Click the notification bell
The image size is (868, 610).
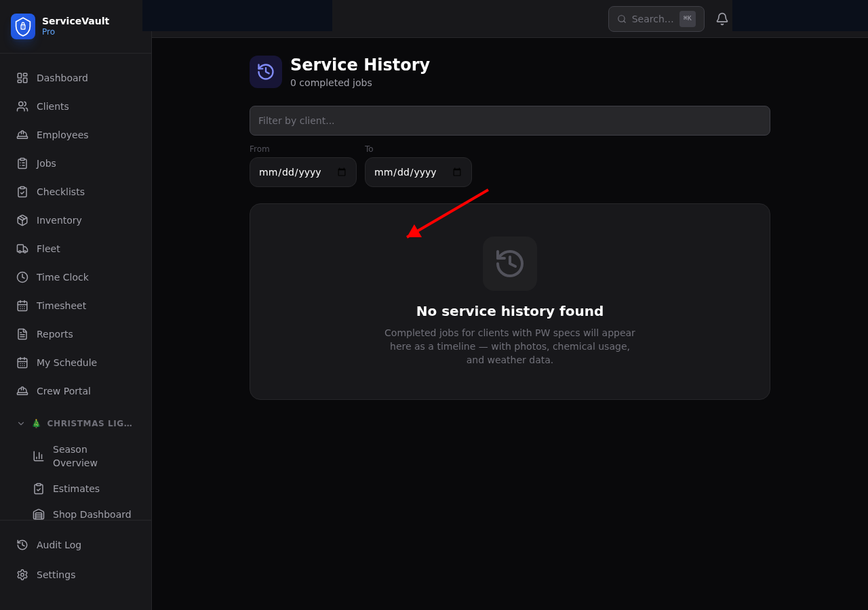(x=722, y=18)
